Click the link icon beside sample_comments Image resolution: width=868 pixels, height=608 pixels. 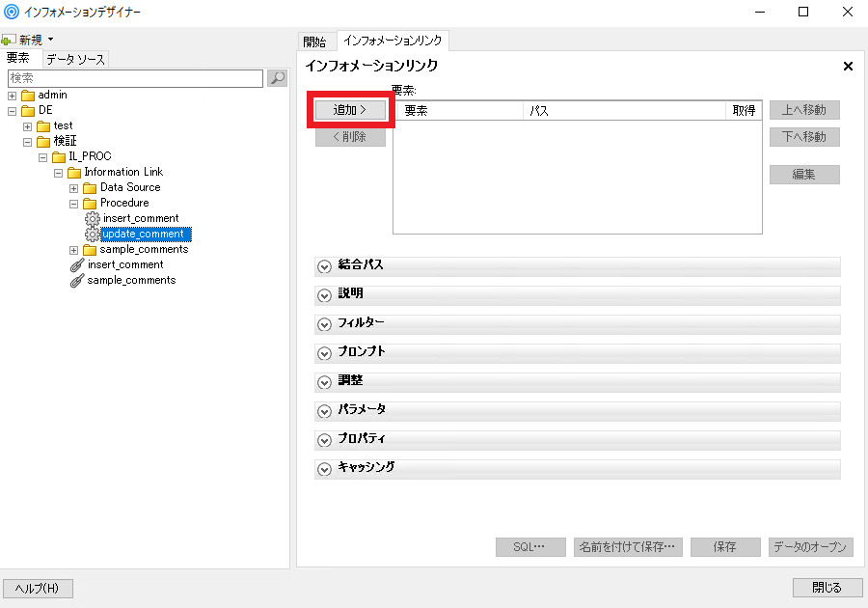click(77, 281)
